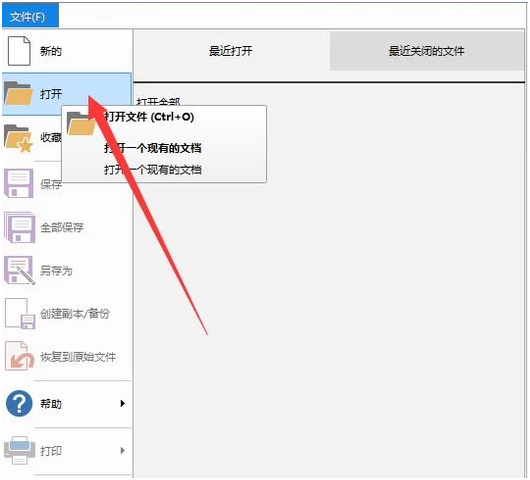Click the starred folder favorites icon

[18, 138]
